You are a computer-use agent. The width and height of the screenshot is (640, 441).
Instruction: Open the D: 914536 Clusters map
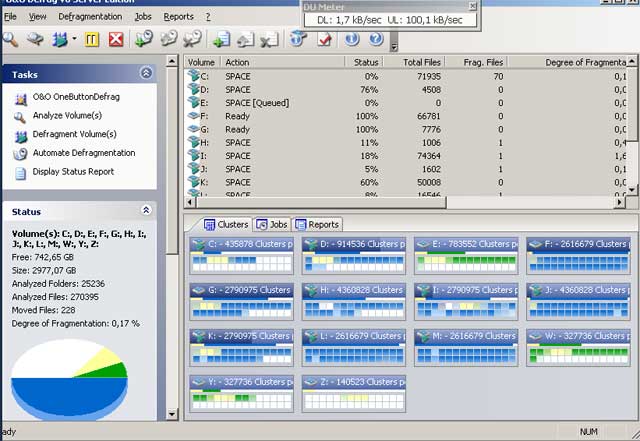[x=354, y=256]
